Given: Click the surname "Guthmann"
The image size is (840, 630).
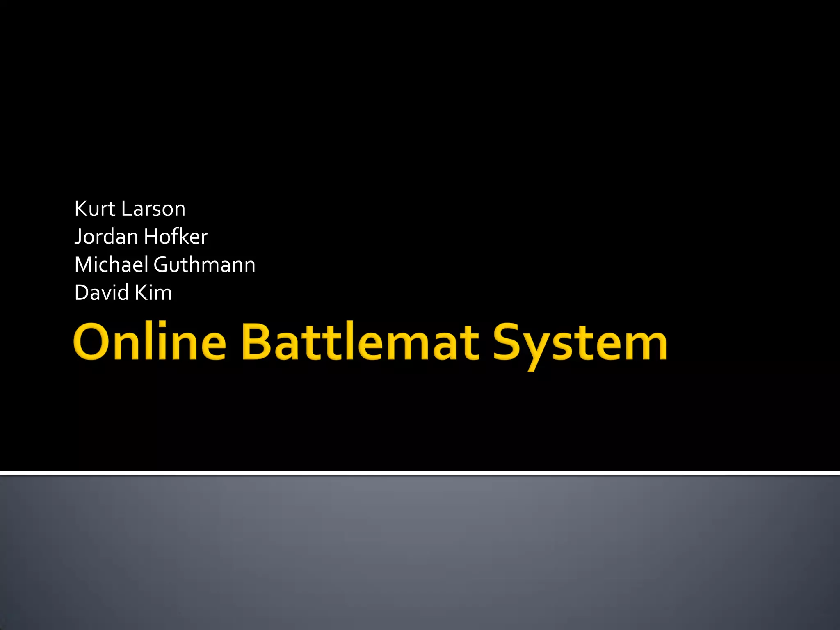Looking at the screenshot, I should pos(204,265).
